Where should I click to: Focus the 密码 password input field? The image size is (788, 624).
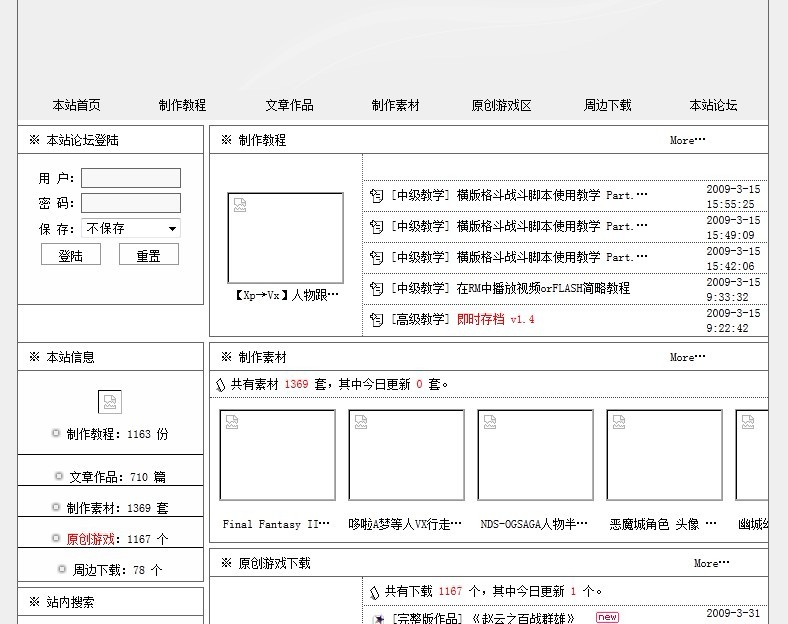pos(131,203)
